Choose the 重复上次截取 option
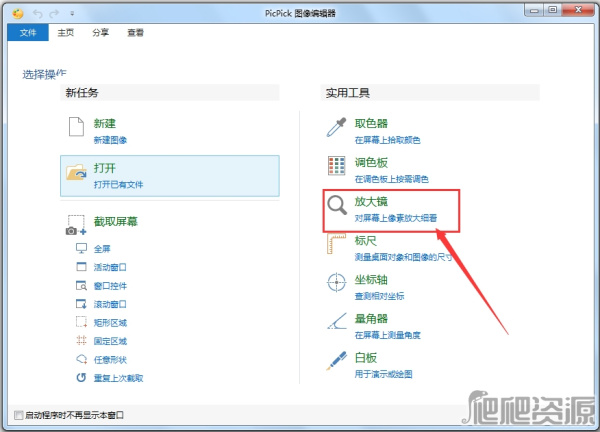 119,378
